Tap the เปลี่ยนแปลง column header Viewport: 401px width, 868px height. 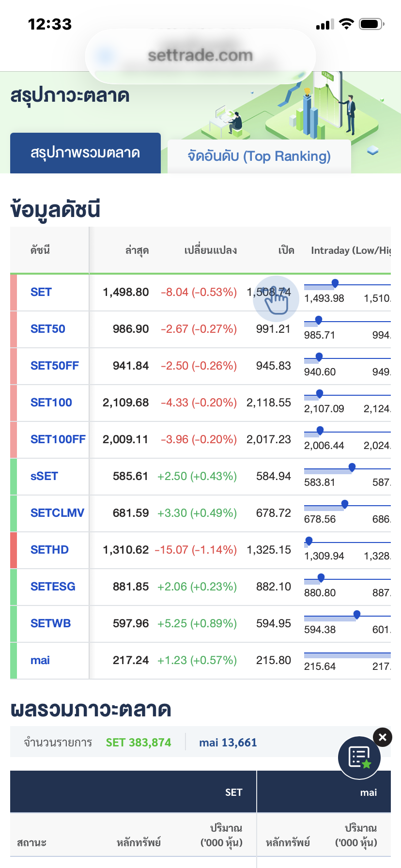210,250
